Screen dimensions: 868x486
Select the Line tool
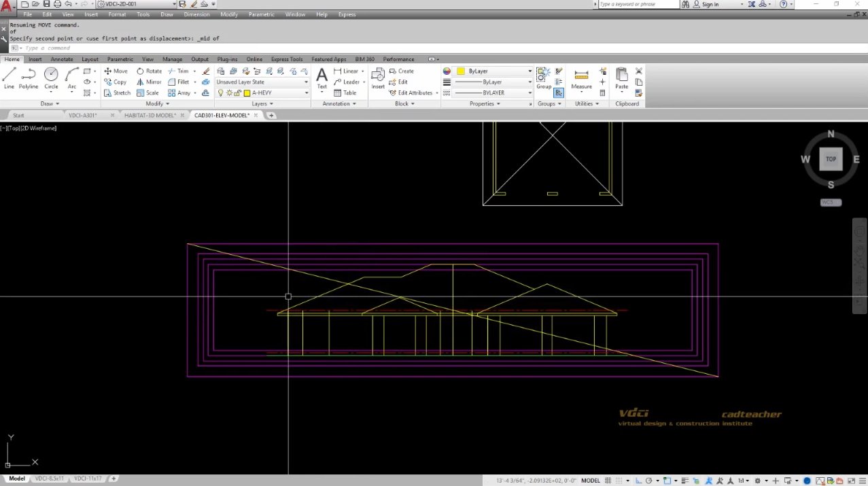(x=8, y=77)
